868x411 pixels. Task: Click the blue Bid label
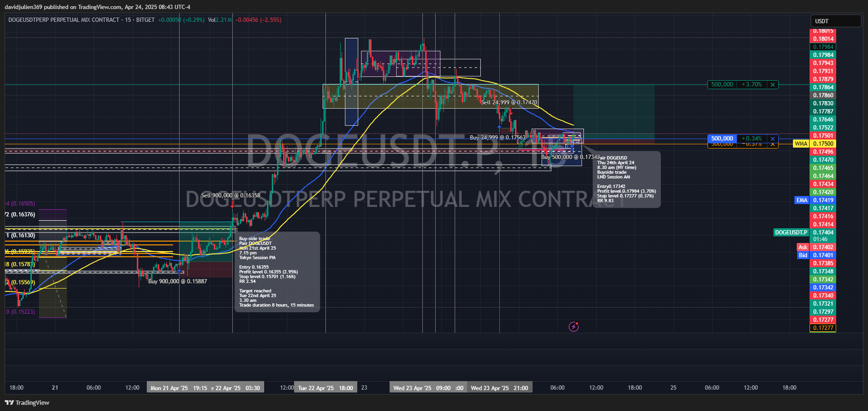point(803,255)
